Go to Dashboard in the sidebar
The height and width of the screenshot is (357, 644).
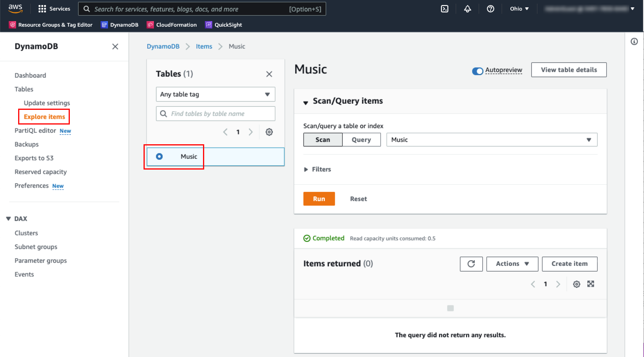coord(30,76)
